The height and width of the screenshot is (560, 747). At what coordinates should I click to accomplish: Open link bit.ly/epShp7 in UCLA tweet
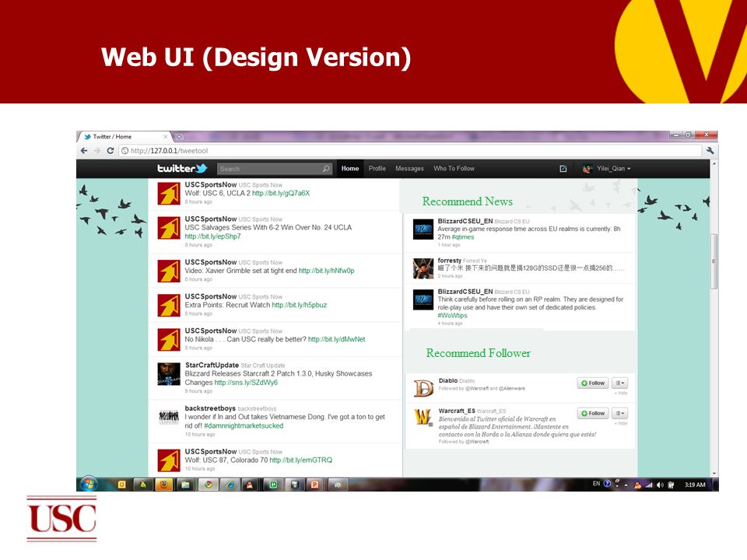213,236
